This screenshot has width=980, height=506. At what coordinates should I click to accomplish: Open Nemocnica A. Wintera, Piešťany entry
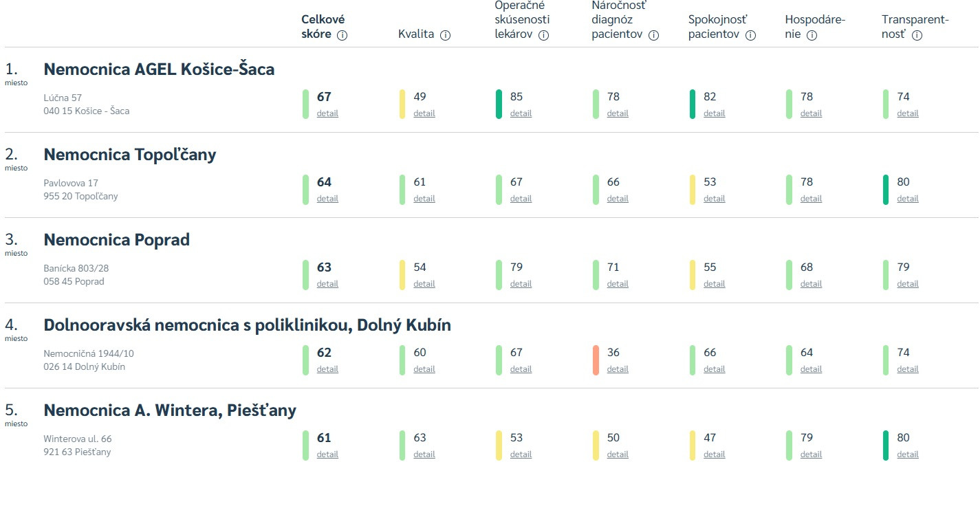point(170,410)
